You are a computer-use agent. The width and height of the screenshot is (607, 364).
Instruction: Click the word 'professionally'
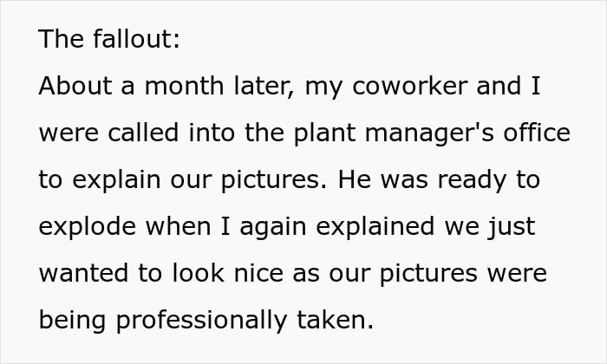tap(202, 322)
